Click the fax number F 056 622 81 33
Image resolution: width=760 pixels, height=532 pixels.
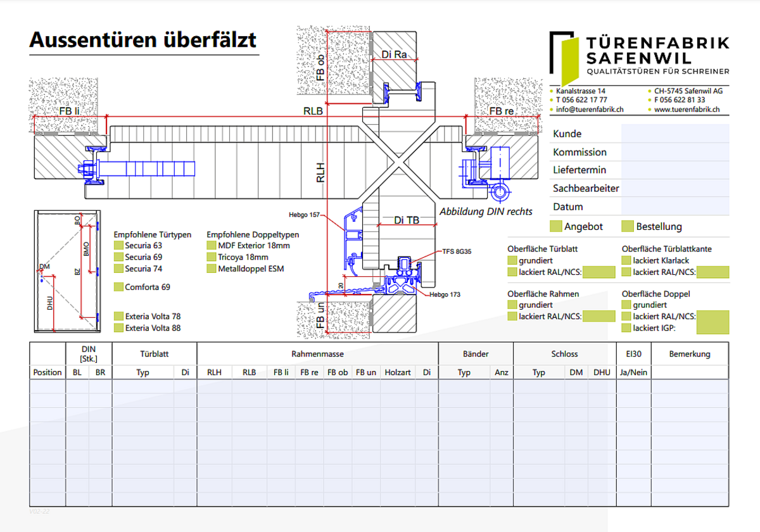[680, 100]
